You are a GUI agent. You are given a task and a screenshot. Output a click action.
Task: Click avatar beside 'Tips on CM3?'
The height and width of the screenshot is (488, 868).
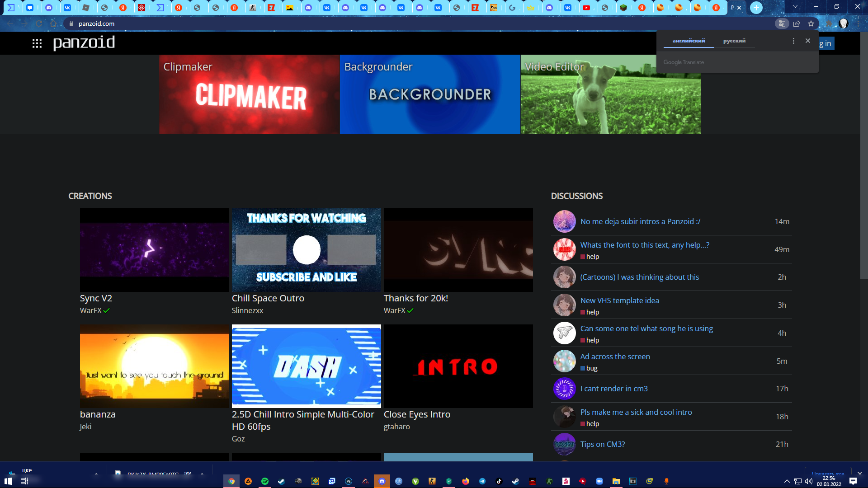(x=564, y=444)
